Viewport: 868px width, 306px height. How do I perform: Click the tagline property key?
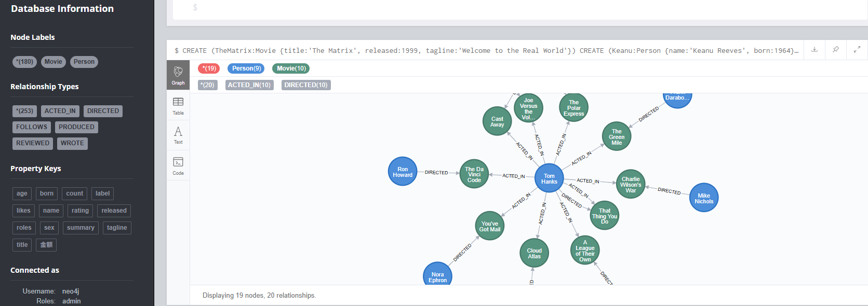click(x=117, y=228)
